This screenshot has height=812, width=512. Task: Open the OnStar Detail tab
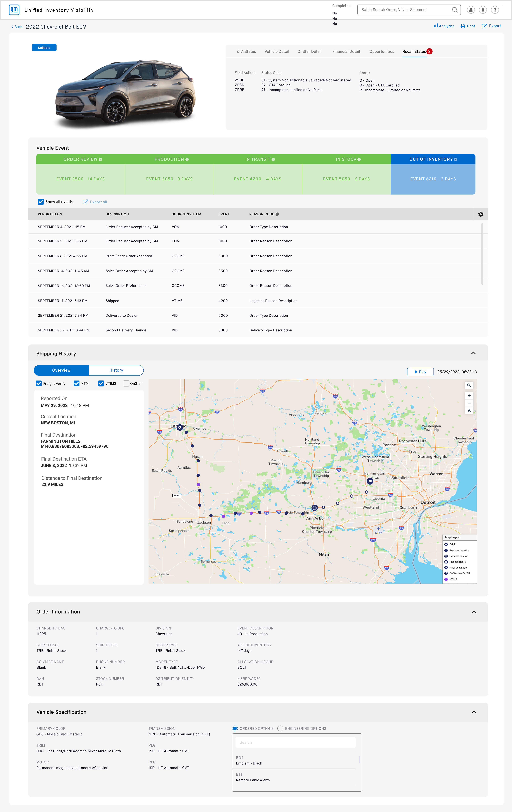click(309, 52)
